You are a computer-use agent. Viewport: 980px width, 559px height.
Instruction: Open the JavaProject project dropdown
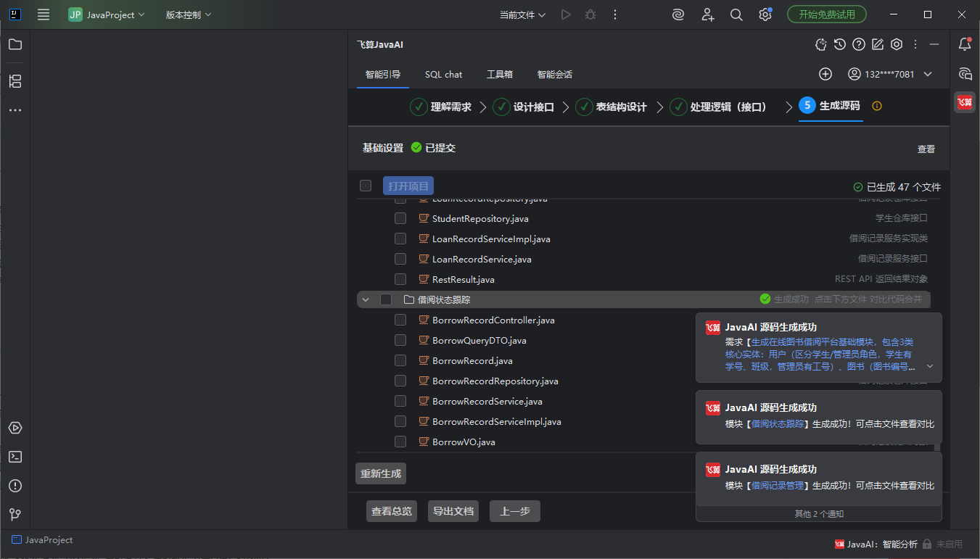(107, 15)
